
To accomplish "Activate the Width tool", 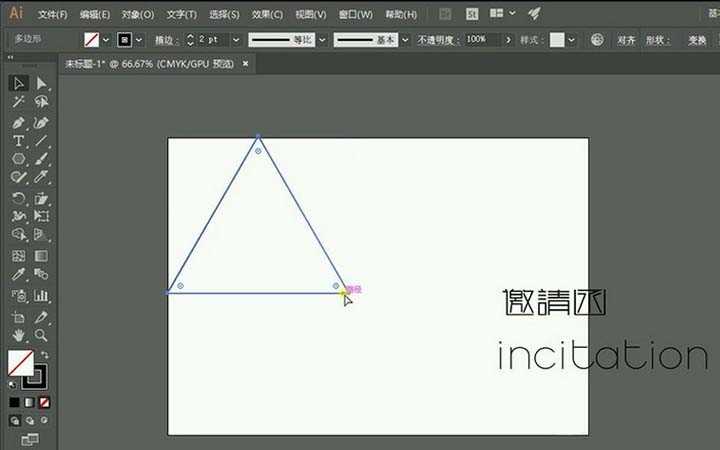I will coord(18,216).
